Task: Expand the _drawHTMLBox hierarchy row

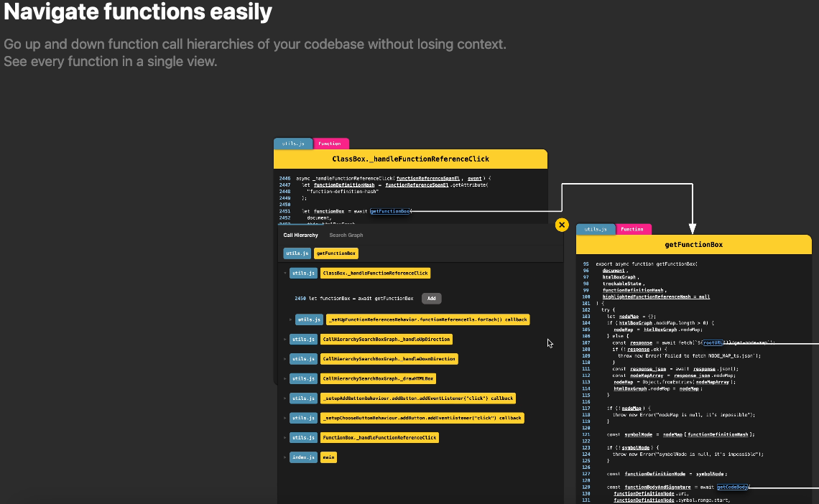Action: (x=285, y=379)
